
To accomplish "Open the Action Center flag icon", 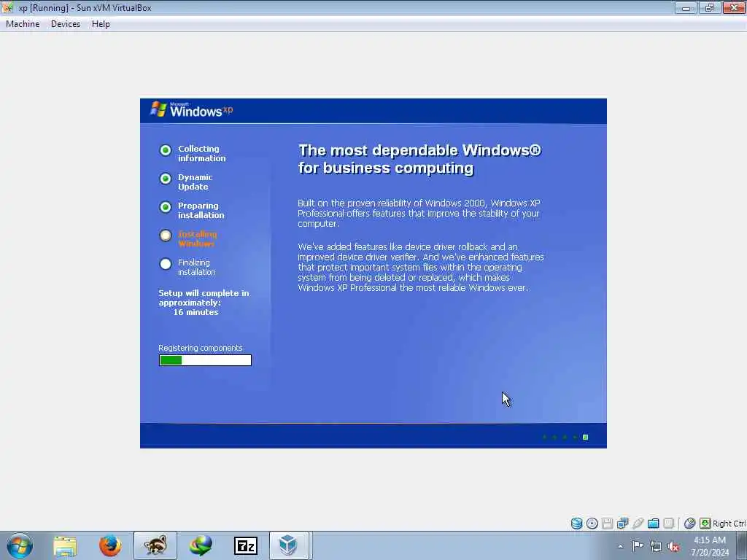I will coord(638,546).
